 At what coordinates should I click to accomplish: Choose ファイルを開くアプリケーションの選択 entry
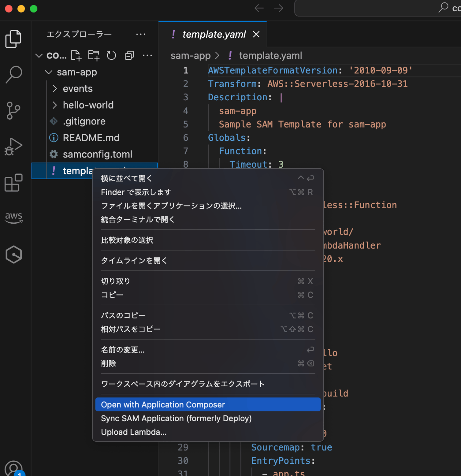tap(208, 206)
